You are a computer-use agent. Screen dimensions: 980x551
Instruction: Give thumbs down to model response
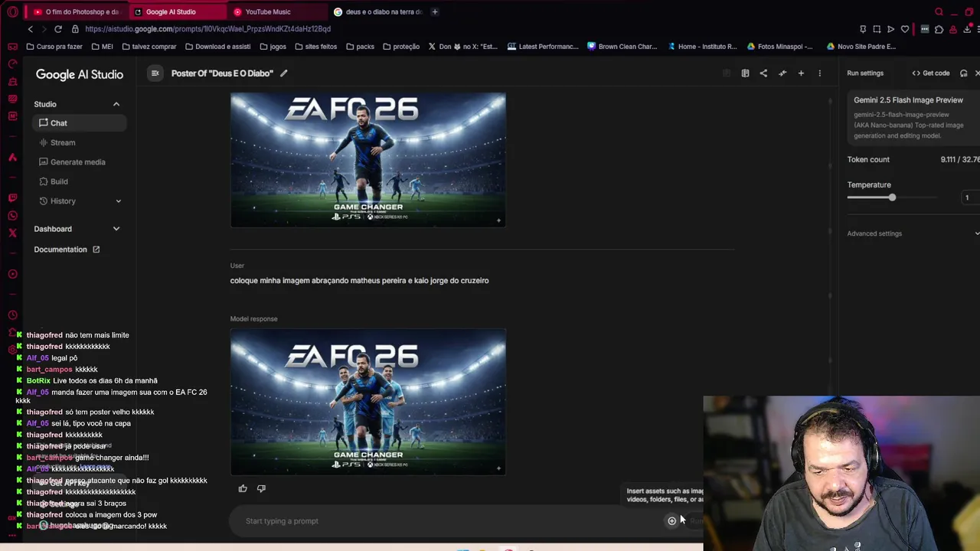pos(261,488)
